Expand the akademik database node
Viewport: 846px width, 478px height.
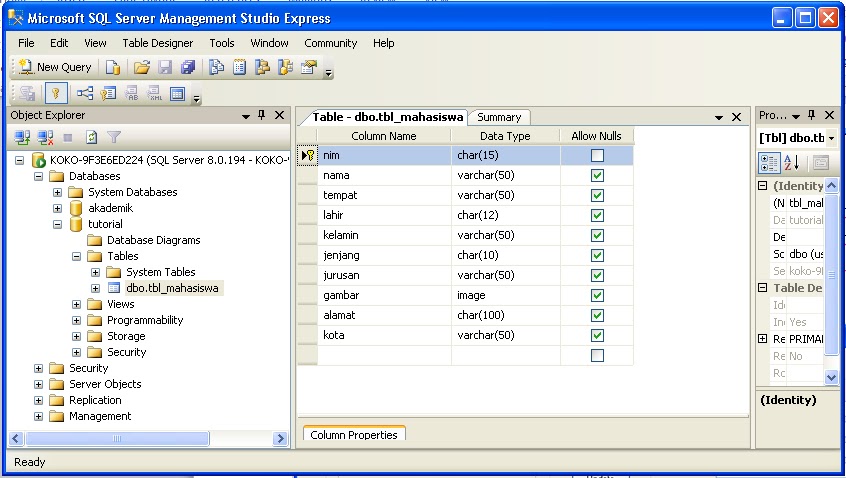[57, 208]
